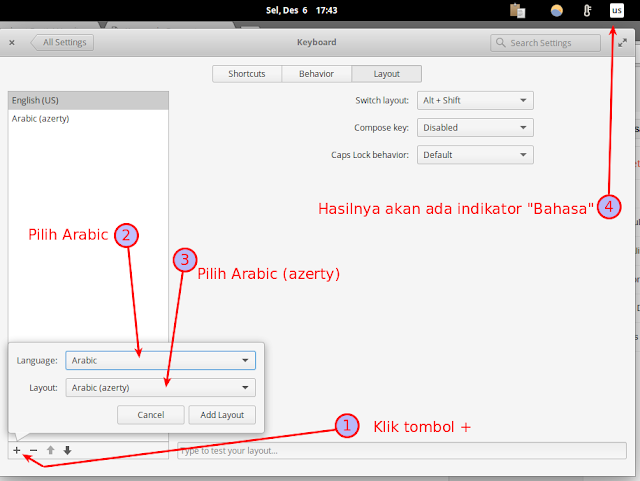640x481 pixels.
Task: Move selected layout up with the arrow
Action: click(x=51, y=450)
